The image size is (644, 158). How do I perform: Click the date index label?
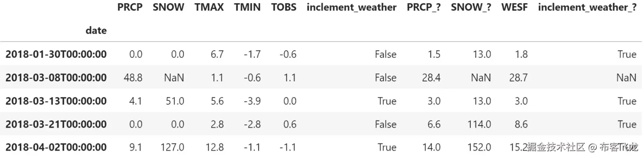[96, 31]
